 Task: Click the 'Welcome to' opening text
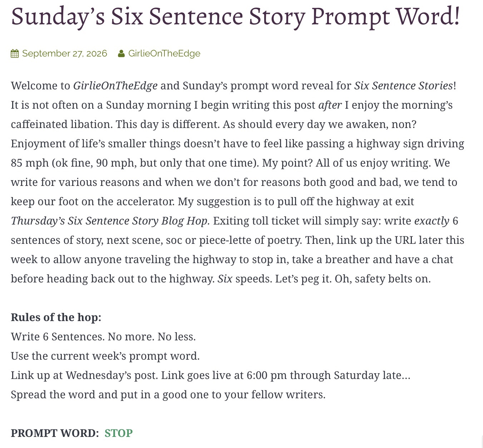coord(40,85)
